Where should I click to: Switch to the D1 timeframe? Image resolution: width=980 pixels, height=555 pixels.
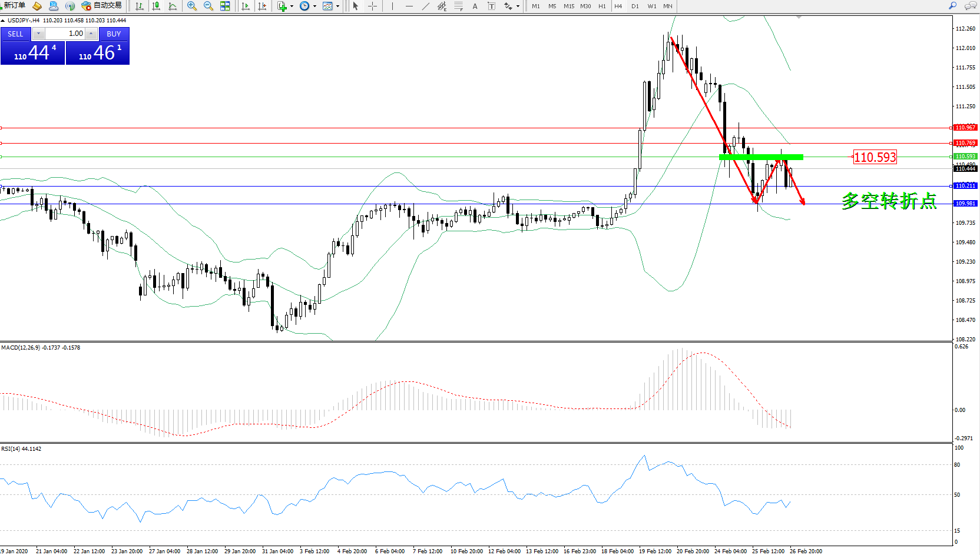point(635,6)
